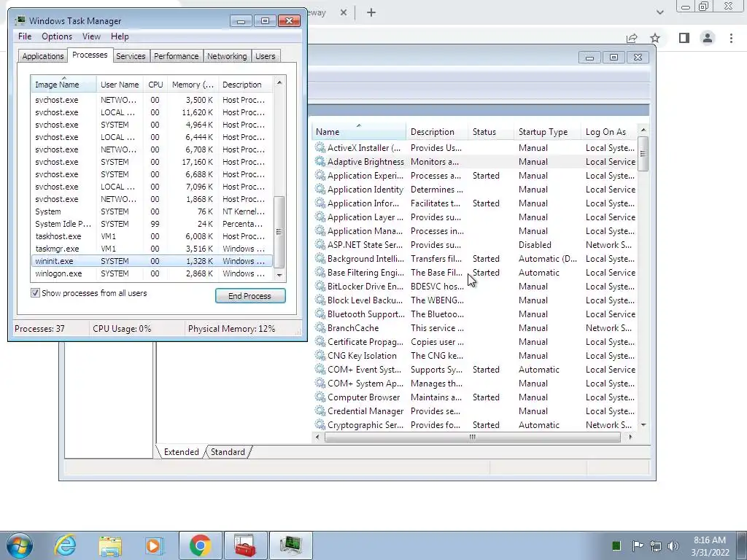Click gear icon of Credential Manager service
The height and width of the screenshot is (560, 747).
(320, 411)
